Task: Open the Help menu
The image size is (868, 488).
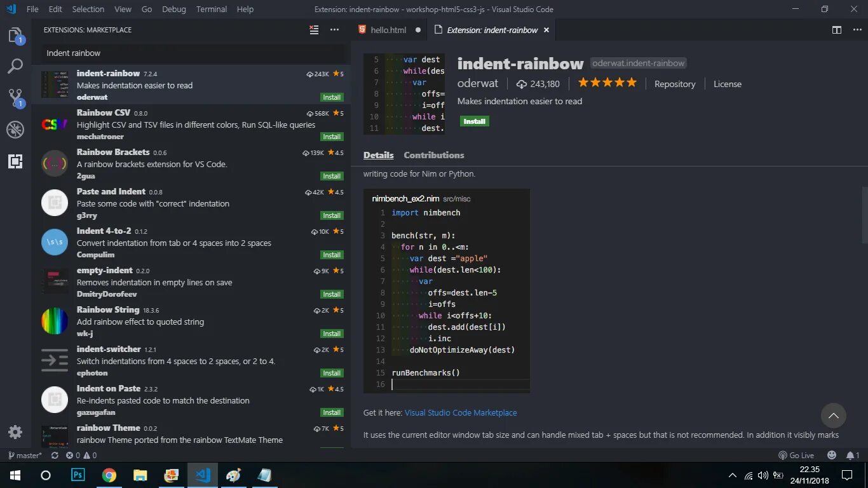Action: [245, 9]
